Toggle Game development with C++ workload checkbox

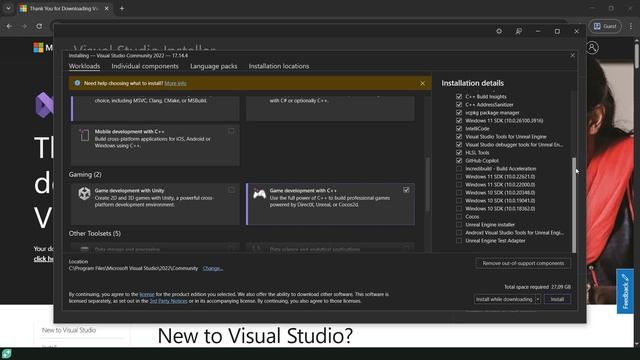406,190
